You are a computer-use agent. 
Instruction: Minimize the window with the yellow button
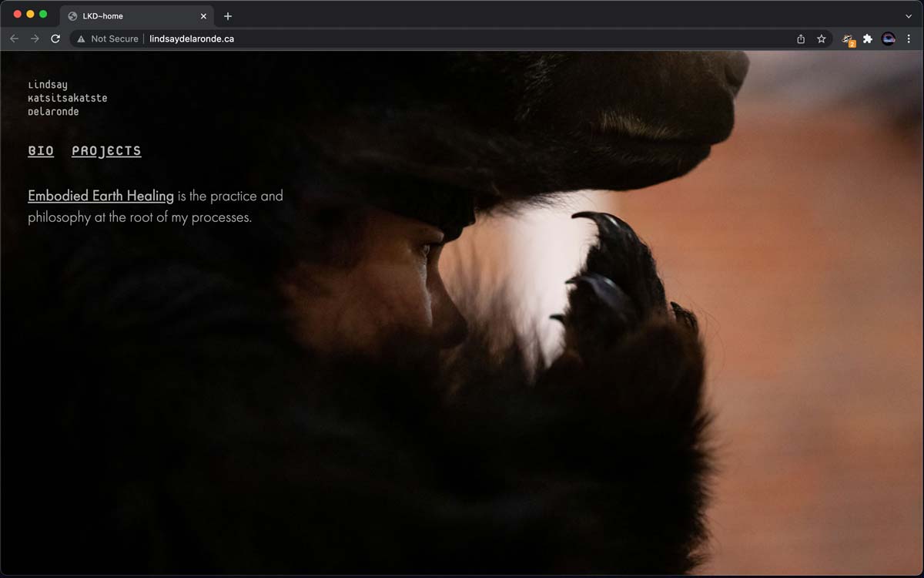31,15
